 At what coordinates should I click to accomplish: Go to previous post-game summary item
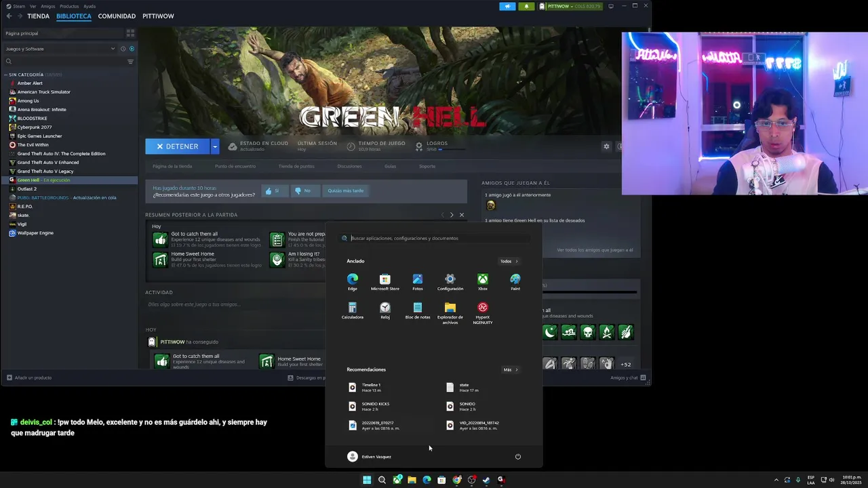tap(443, 215)
